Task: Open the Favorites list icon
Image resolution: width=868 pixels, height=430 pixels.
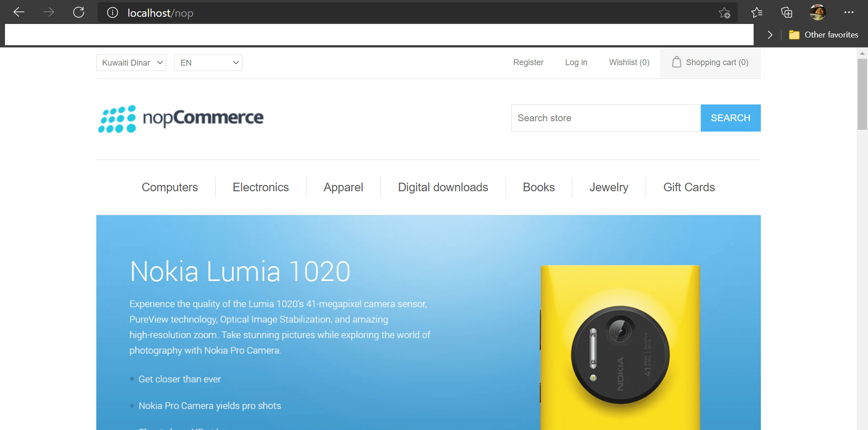Action: pyautogui.click(x=757, y=13)
